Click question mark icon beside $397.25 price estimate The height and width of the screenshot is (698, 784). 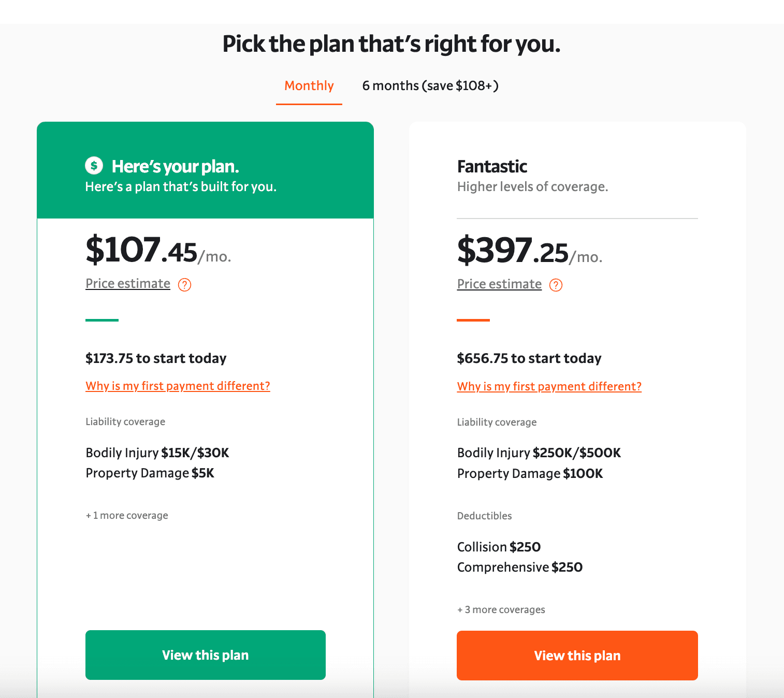click(x=556, y=285)
